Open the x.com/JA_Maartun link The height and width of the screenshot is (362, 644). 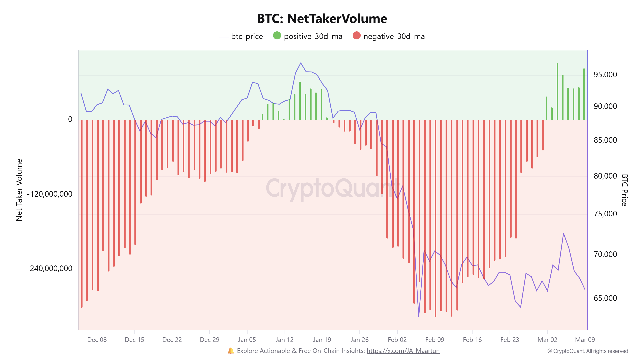pos(403,351)
